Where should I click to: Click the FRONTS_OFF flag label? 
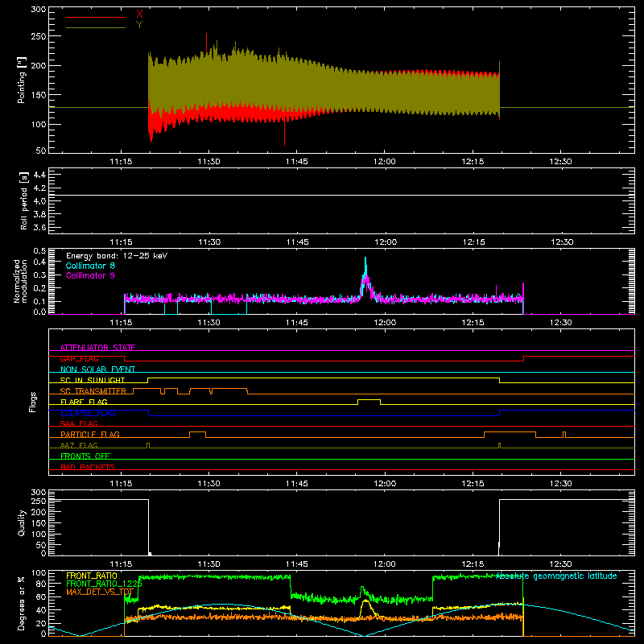tap(85, 456)
